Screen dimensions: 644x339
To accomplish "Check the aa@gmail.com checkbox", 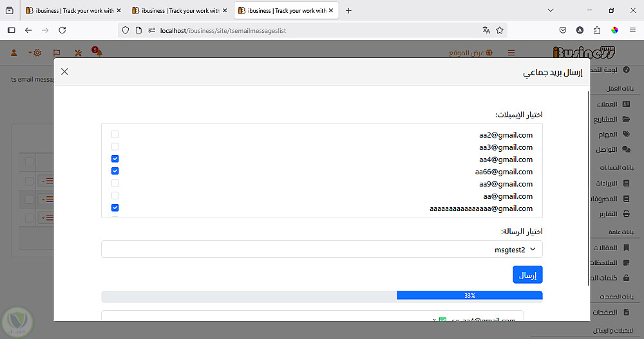I will [115, 196].
